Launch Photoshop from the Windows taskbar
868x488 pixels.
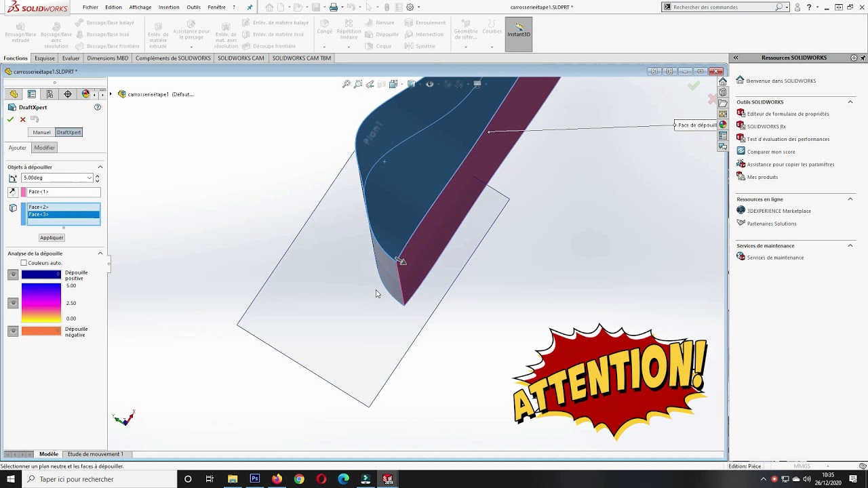coord(255,479)
